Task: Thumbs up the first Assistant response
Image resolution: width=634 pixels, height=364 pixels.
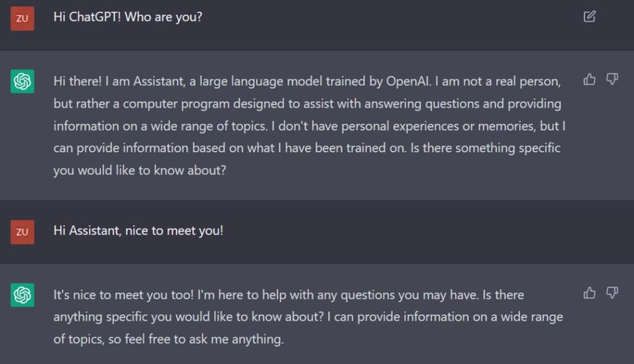Action: coord(589,79)
